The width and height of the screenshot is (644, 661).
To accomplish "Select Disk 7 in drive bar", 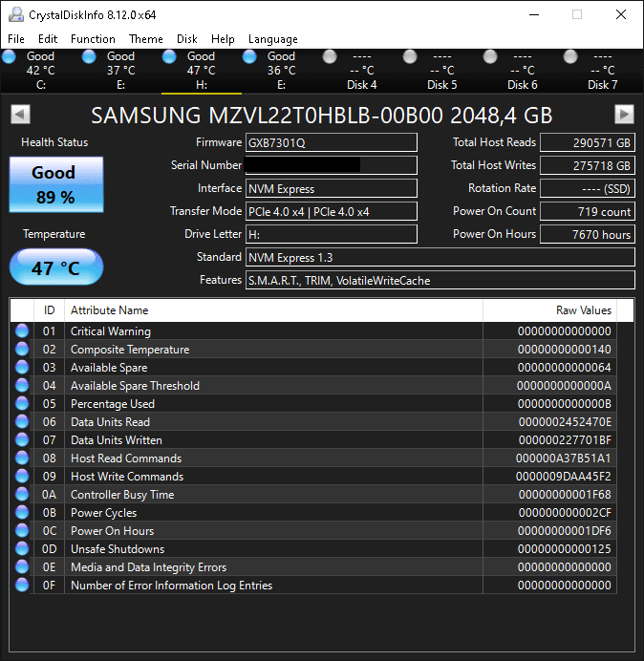I will [x=602, y=71].
